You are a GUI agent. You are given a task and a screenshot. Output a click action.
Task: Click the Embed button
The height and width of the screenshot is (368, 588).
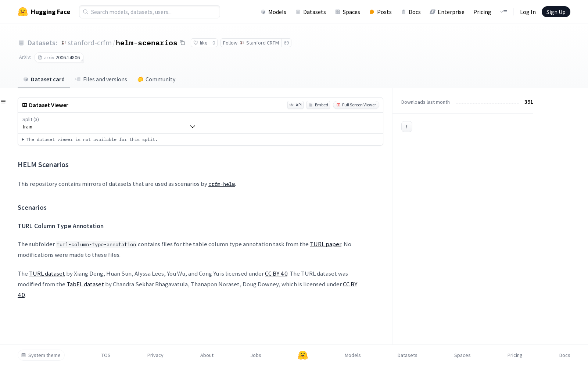[x=318, y=105]
